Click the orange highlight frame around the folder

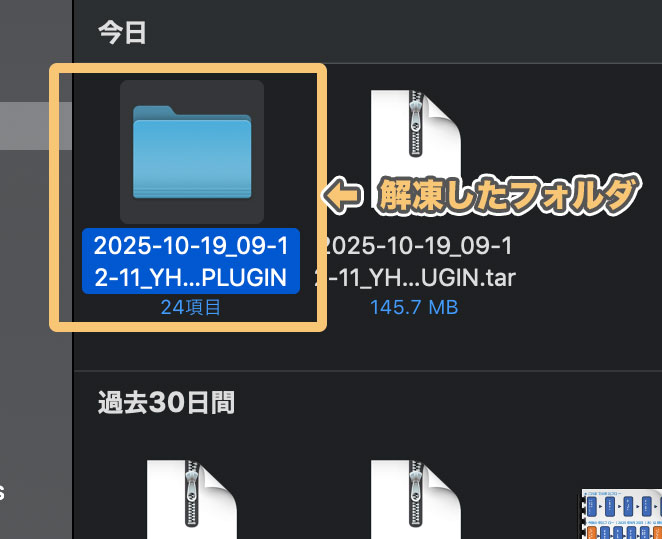click(x=188, y=68)
